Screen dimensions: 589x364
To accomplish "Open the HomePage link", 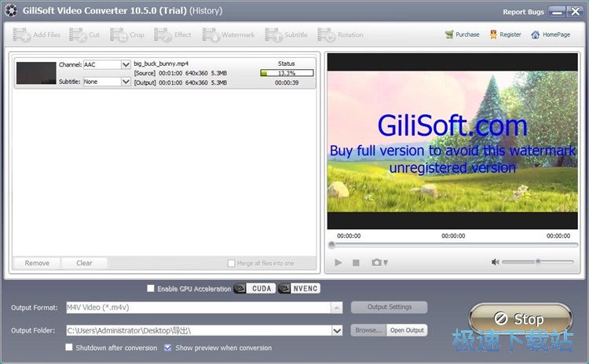I will [551, 35].
